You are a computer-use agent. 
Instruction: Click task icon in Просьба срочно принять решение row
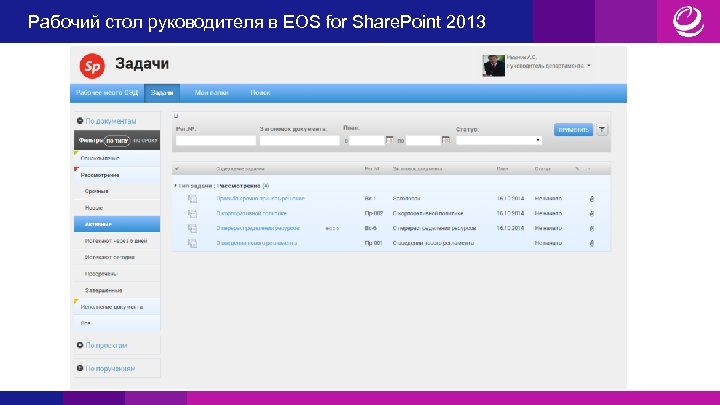(192, 199)
